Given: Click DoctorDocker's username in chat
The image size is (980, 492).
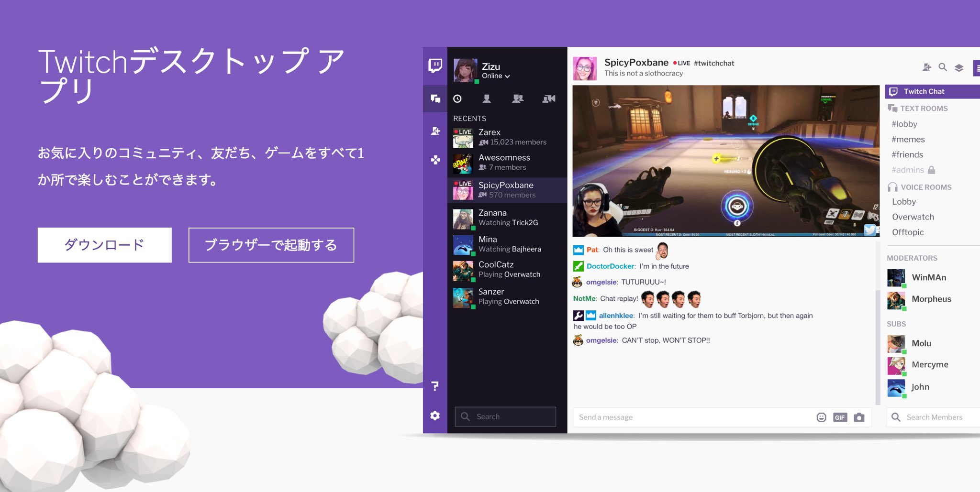Looking at the screenshot, I should 611,266.
